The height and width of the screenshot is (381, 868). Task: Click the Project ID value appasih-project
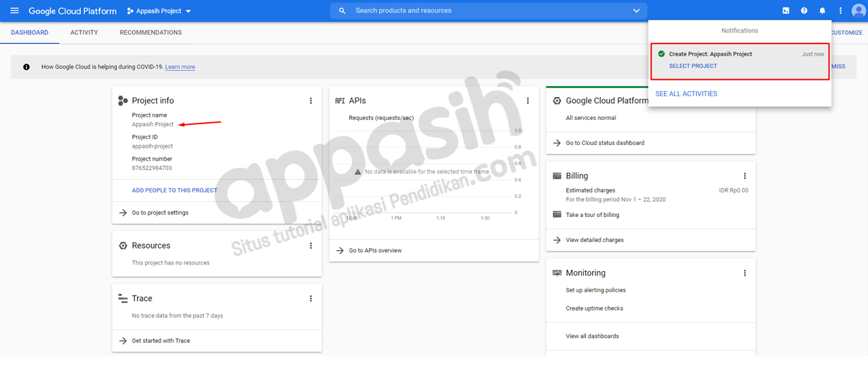152,146
